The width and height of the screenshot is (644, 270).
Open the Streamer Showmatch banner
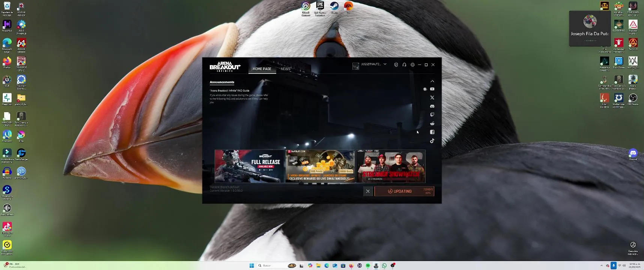[x=391, y=166]
